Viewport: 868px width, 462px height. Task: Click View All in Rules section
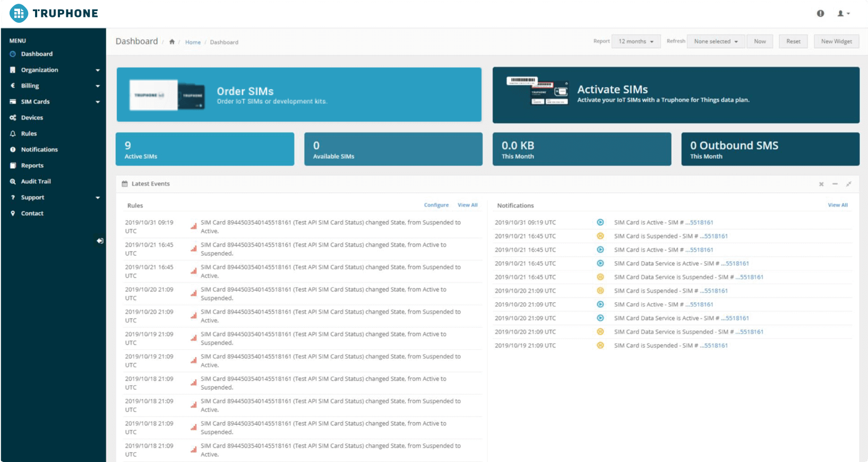click(468, 205)
